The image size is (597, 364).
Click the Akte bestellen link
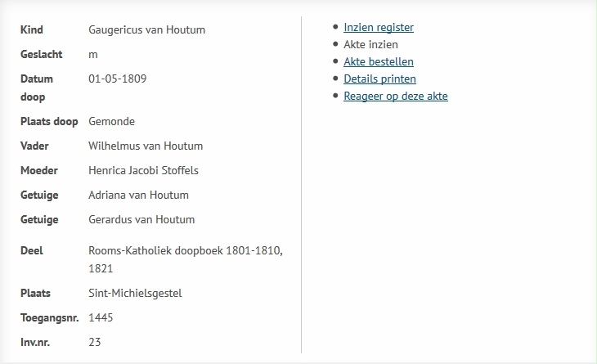coord(379,62)
